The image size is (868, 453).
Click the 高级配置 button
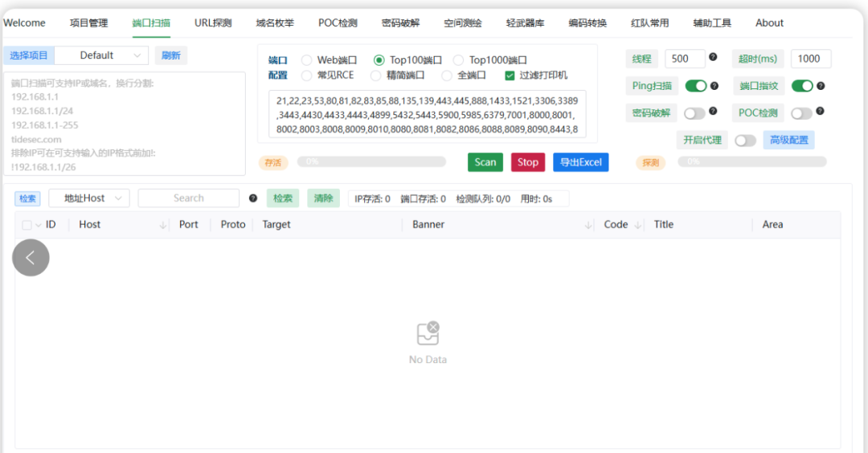pyautogui.click(x=789, y=140)
